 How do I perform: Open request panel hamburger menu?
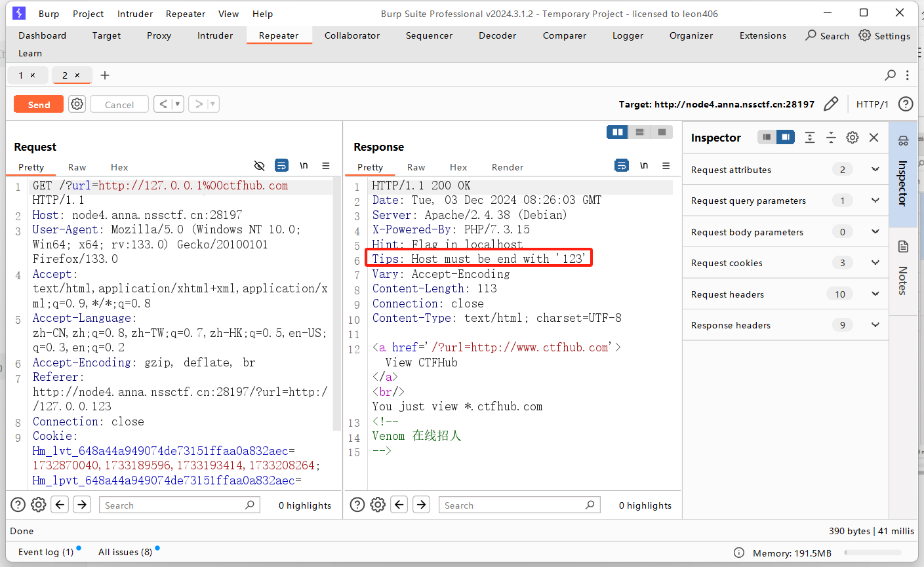pyautogui.click(x=326, y=166)
